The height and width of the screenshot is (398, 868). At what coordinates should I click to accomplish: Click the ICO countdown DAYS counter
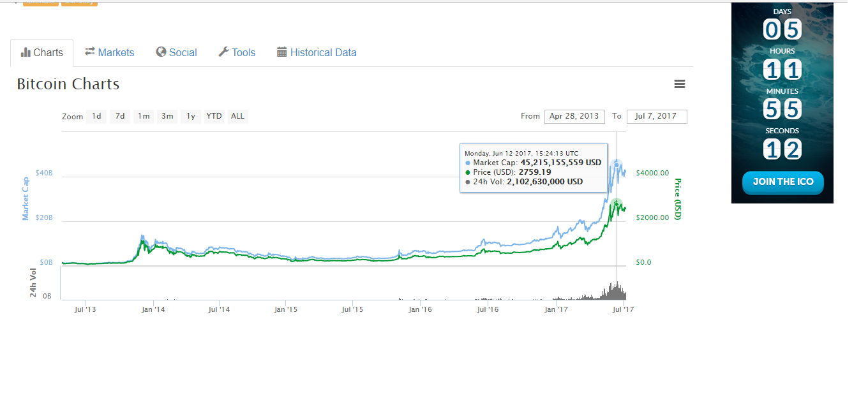tap(782, 29)
